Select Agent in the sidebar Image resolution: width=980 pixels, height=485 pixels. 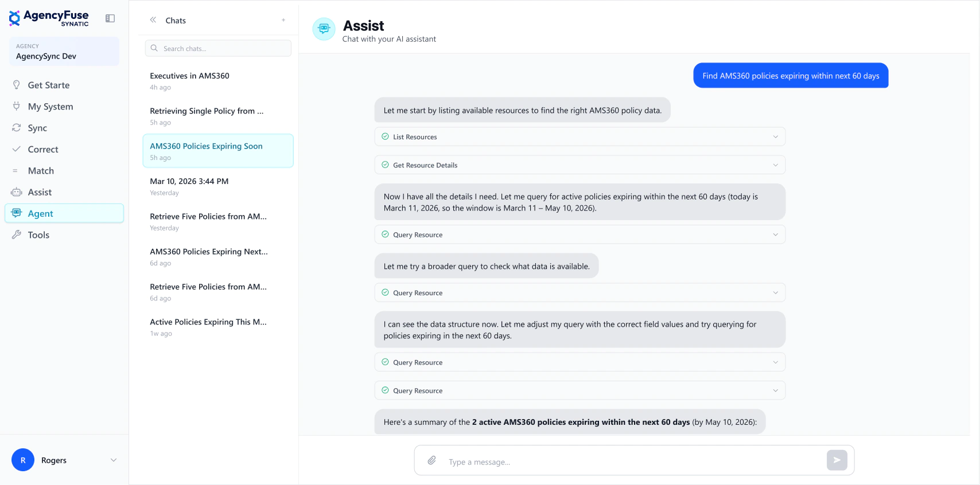64,213
